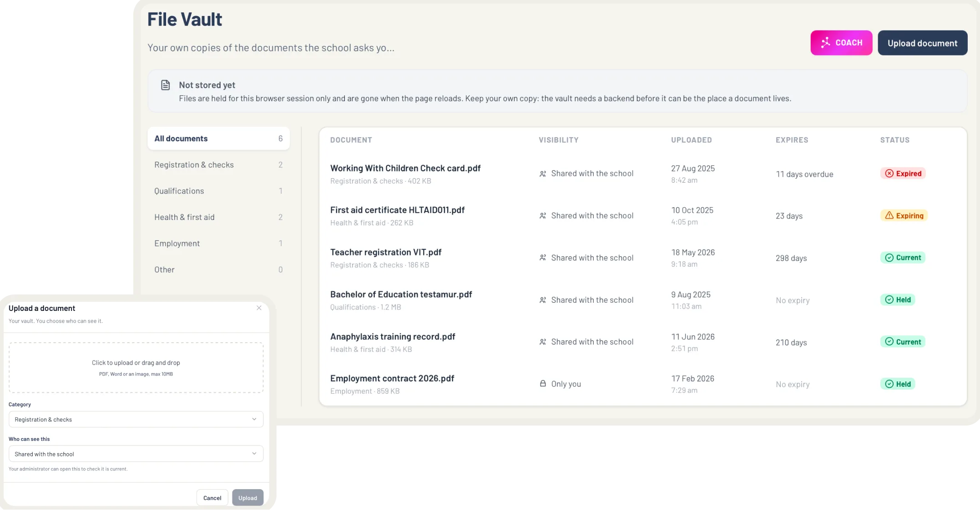This screenshot has width=980, height=510.
Task: Click shared people icon in Teacher registration row
Action: point(543,258)
